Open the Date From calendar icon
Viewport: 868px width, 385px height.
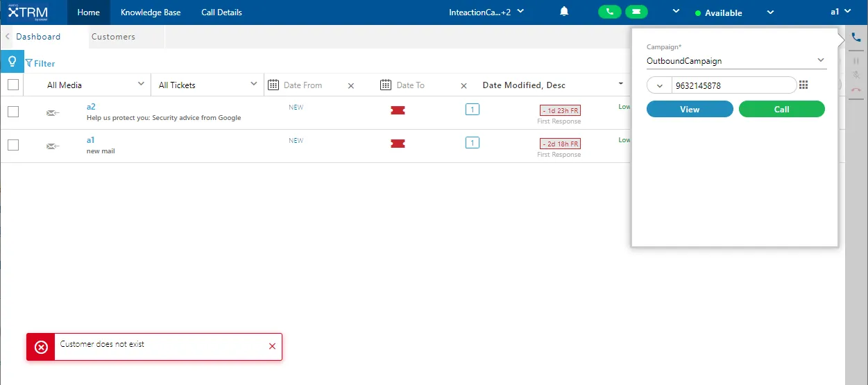pos(273,85)
